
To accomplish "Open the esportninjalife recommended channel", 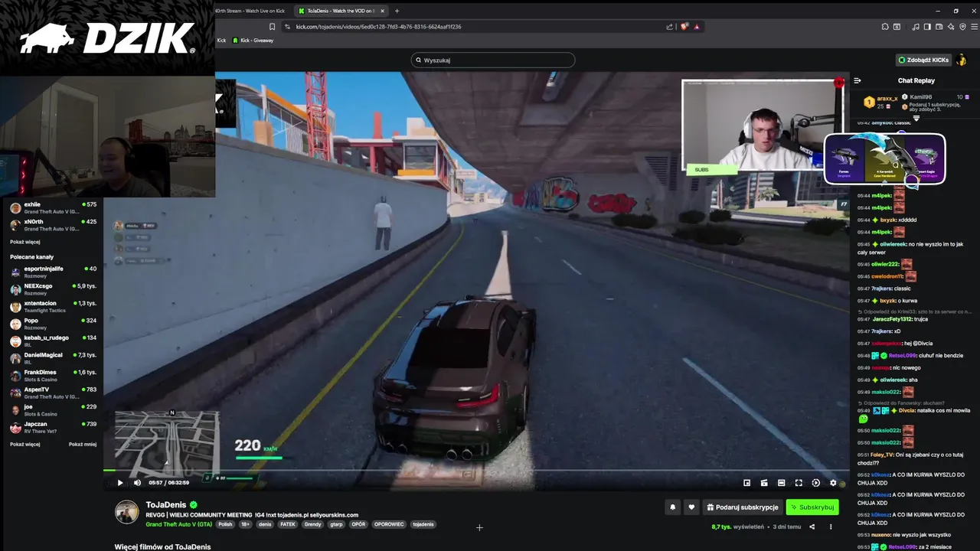I will tap(53, 272).
